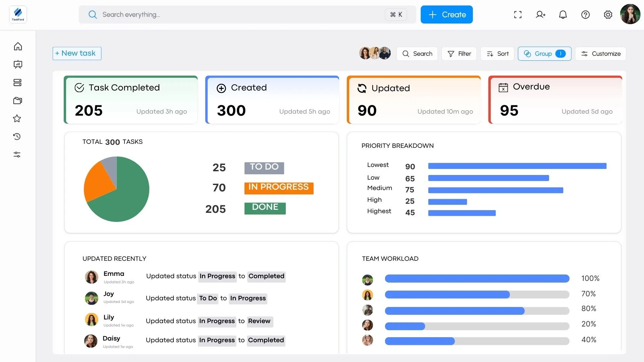644x362 pixels.
Task: Open the Sort options
Action: (497, 54)
